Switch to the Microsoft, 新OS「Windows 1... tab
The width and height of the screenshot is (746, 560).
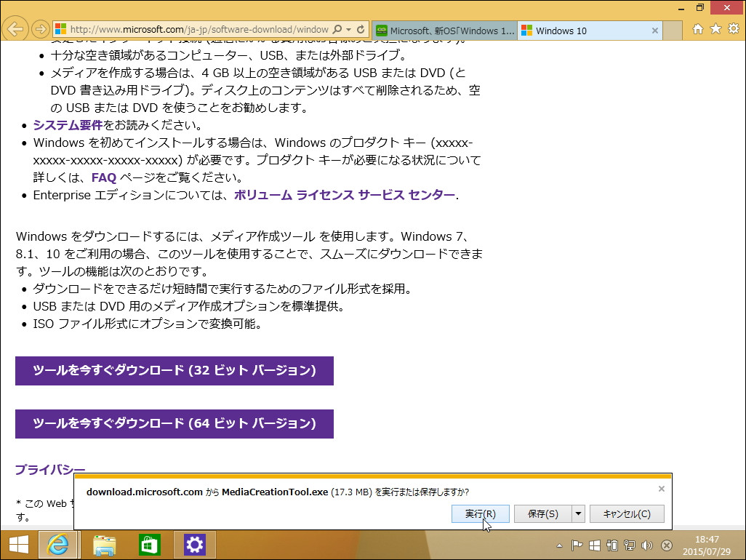coord(444,31)
